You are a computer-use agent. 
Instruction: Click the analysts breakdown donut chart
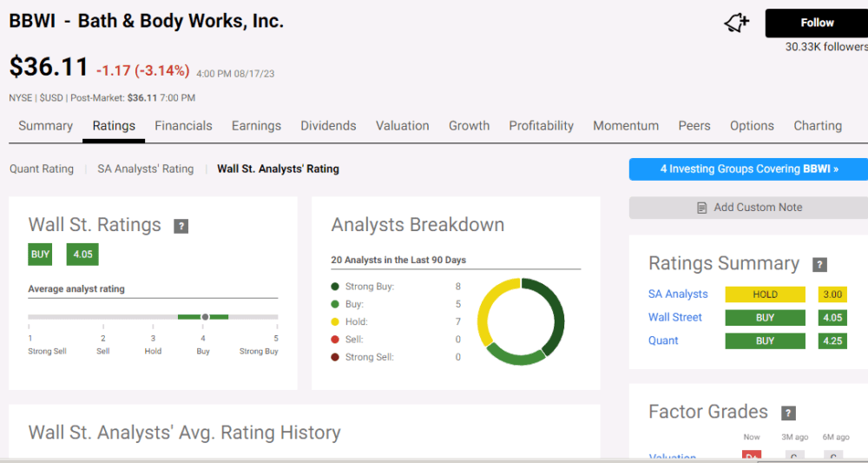[520, 321]
